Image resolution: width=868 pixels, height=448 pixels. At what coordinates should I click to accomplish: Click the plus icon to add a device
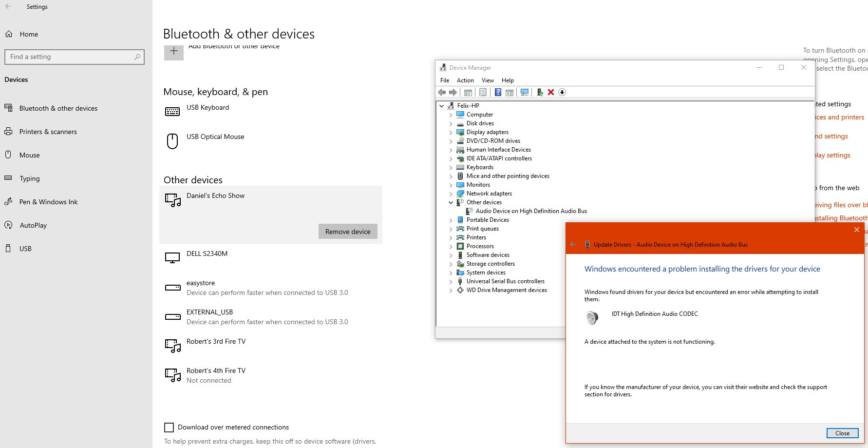(x=174, y=51)
